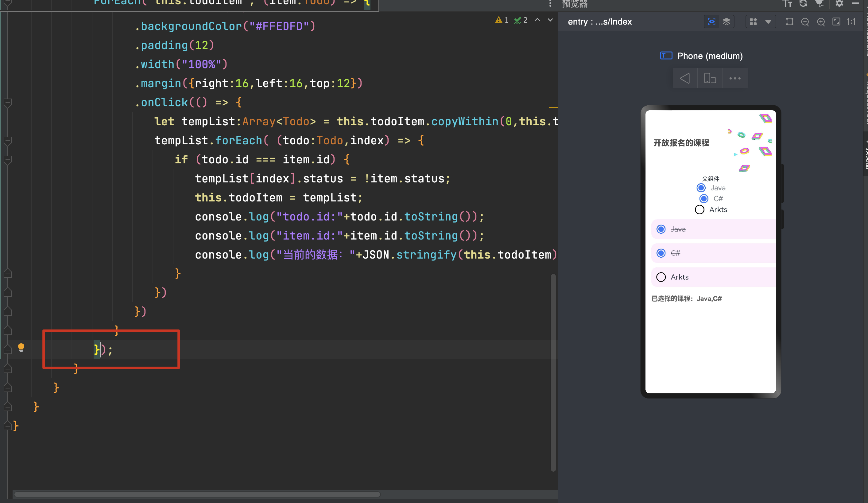Click the editor horizontal scrollbar thumb
The height and width of the screenshot is (503, 868).
pos(197,494)
